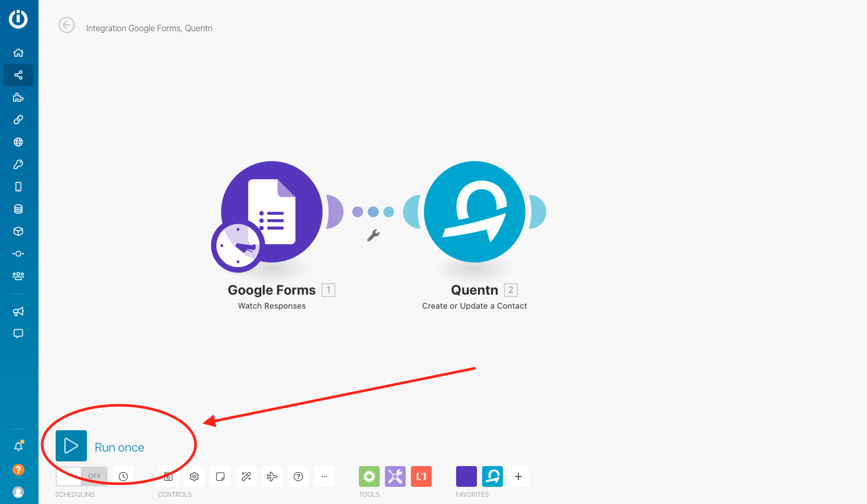867x504 pixels.
Task: Open Devices phone icon in the sidebar
Action: pyautogui.click(x=18, y=187)
